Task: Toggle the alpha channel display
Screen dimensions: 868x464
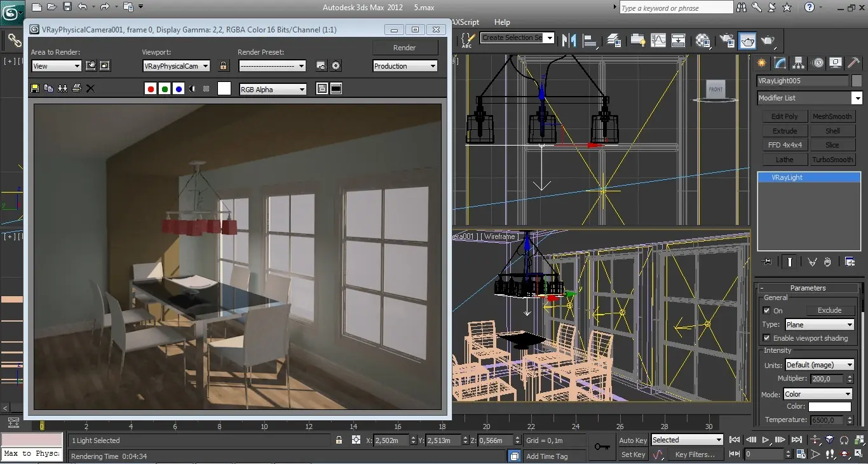Action: (x=193, y=89)
